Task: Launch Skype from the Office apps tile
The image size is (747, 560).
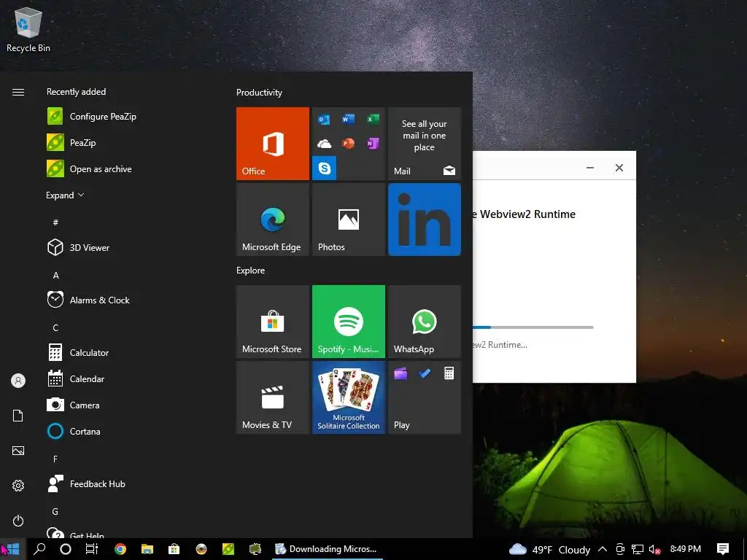Action: [x=325, y=168]
